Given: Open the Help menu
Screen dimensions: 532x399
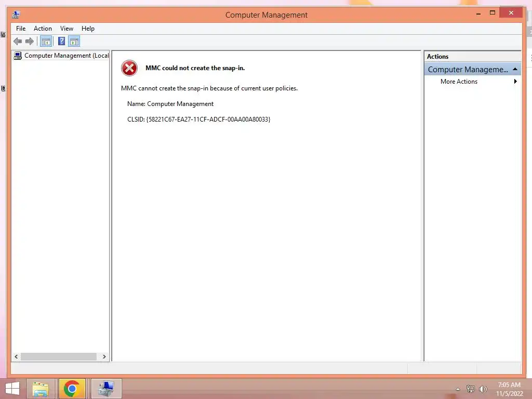Looking at the screenshot, I should pos(88,29).
